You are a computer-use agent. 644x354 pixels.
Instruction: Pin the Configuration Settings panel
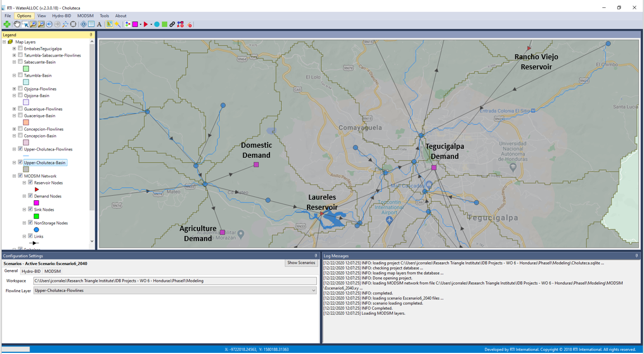[x=316, y=256]
